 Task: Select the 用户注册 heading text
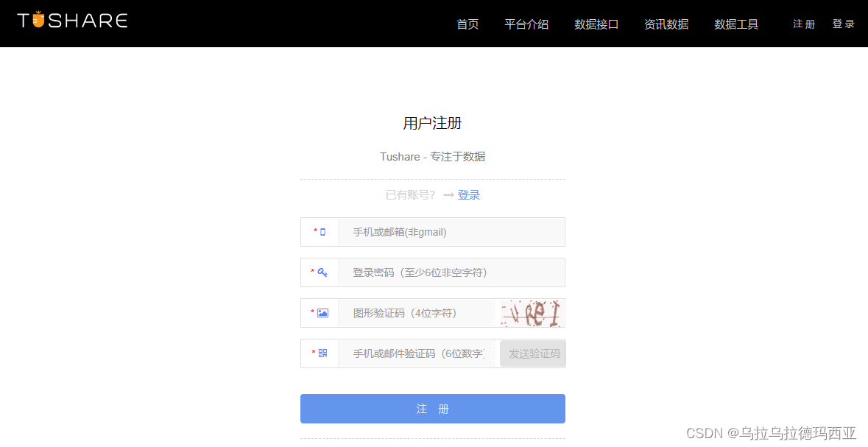coord(432,123)
